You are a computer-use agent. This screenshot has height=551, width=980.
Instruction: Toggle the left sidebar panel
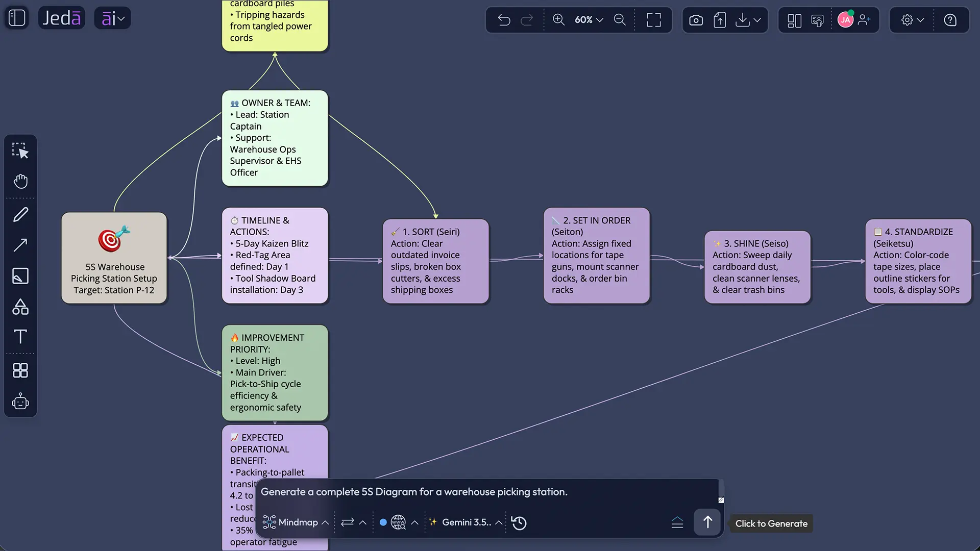(x=17, y=18)
